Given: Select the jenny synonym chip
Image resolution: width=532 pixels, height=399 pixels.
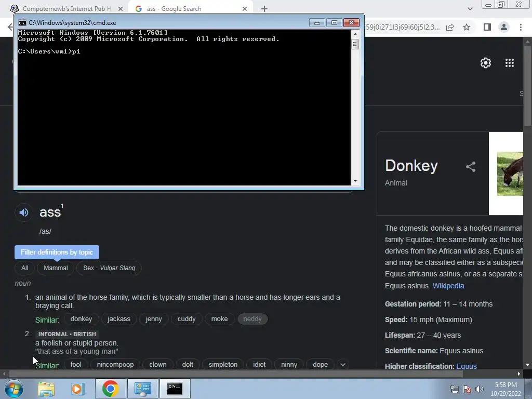Looking at the screenshot, I should click(x=154, y=319).
